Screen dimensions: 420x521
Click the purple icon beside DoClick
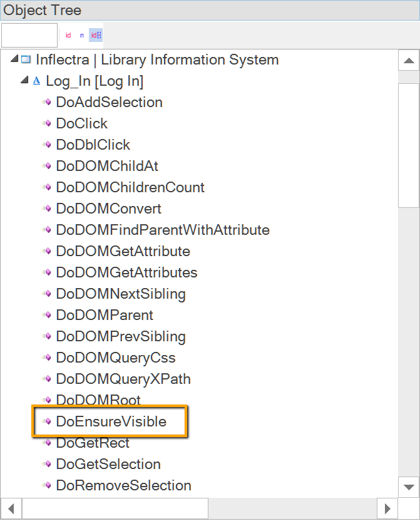coord(47,123)
